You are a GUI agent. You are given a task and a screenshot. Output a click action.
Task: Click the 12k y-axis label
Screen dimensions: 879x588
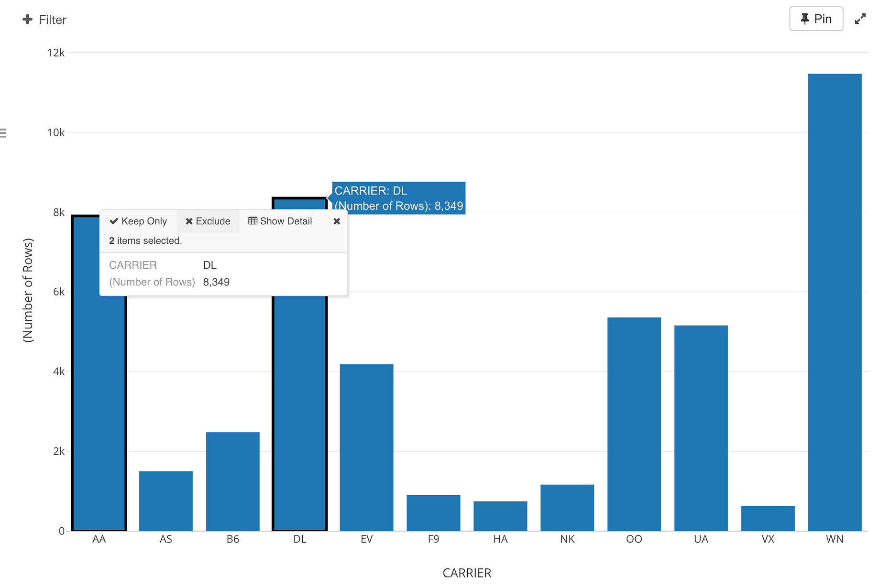pyautogui.click(x=55, y=53)
